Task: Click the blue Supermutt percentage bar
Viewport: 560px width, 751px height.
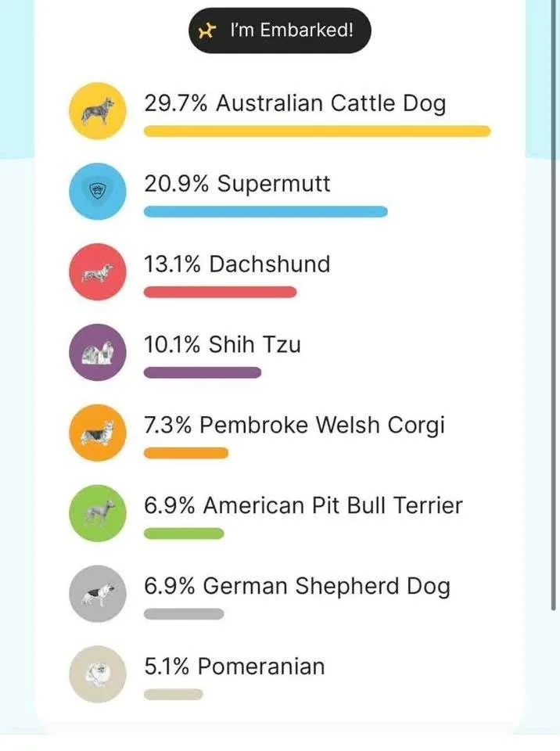Action: 265,212
